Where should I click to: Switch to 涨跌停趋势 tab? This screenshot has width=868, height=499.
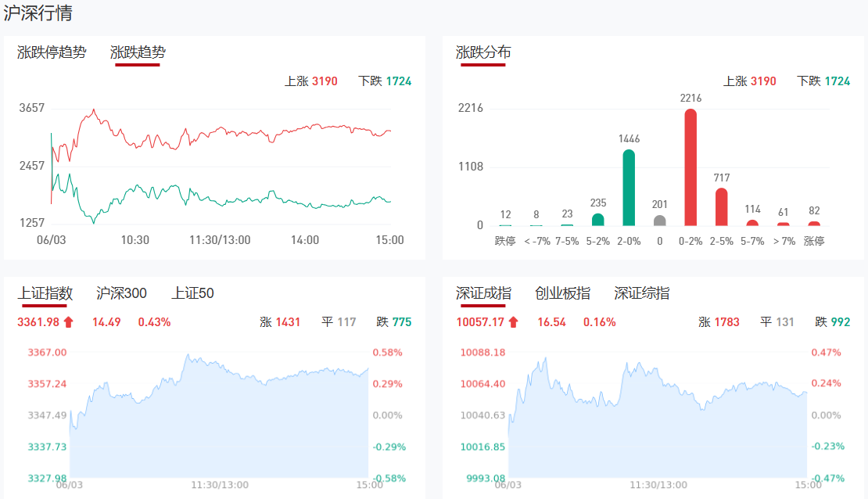point(52,53)
